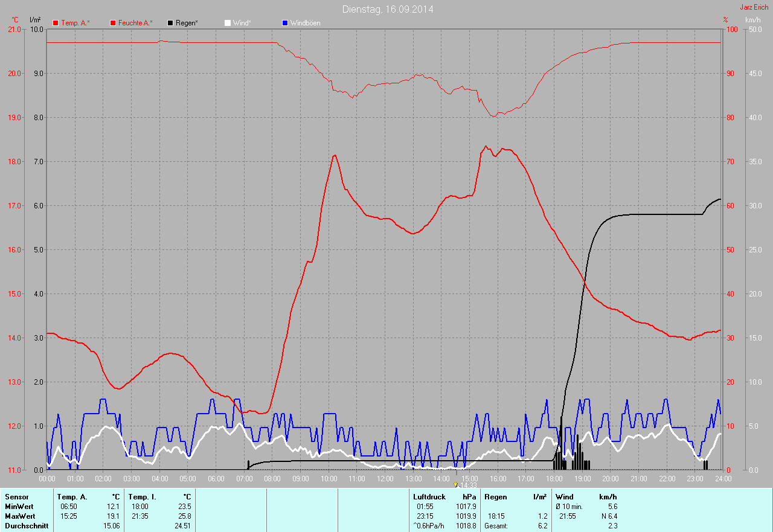Click the 'Durchschnitt' row label

[x=27, y=526]
